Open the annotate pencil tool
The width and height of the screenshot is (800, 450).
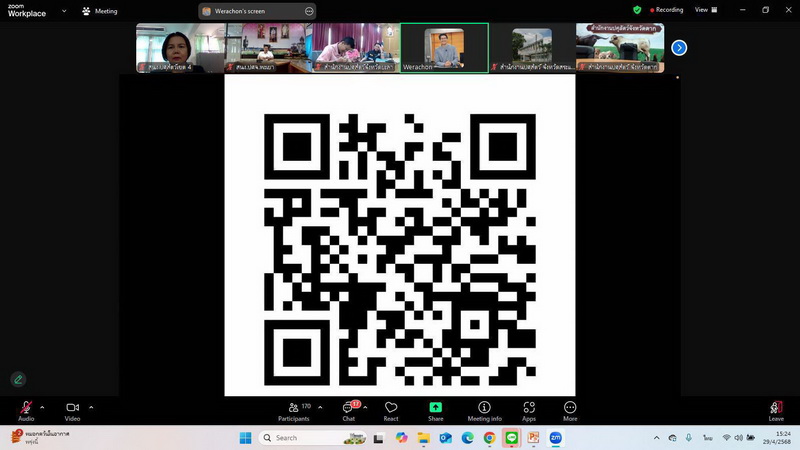(x=18, y=379)
